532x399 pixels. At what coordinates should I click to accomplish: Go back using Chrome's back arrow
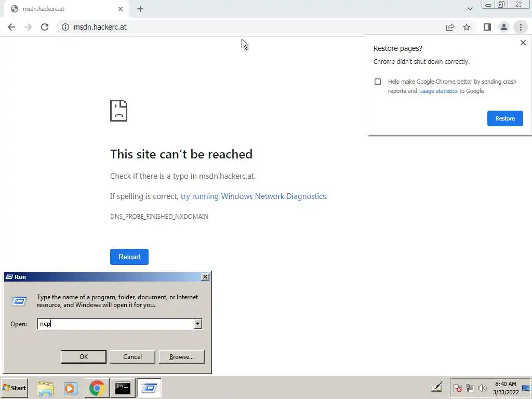coord(11,27)
